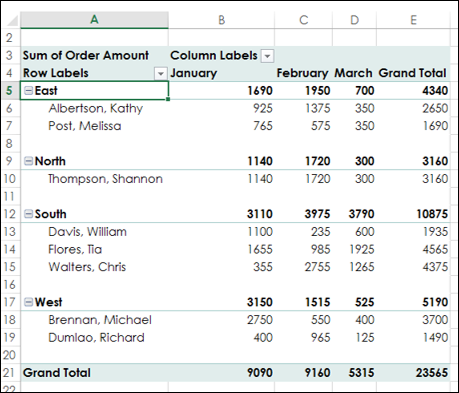Click the select-all corner triangle
Viewport: 459px width, 393px height.
12,21
